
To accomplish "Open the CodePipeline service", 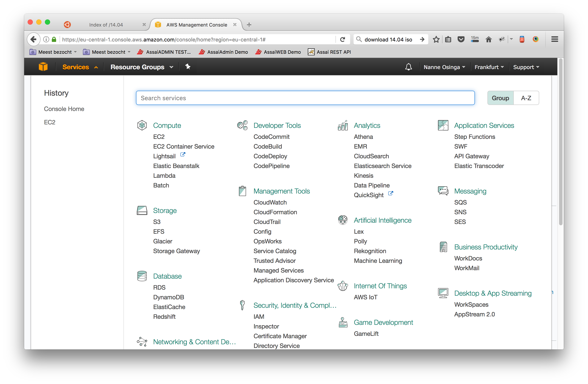I will coord(272,166).
